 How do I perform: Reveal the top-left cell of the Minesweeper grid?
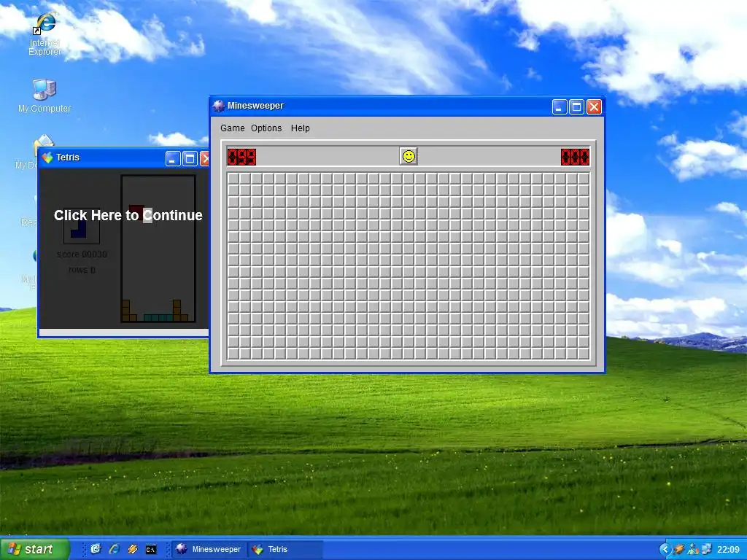coord(233,179)
